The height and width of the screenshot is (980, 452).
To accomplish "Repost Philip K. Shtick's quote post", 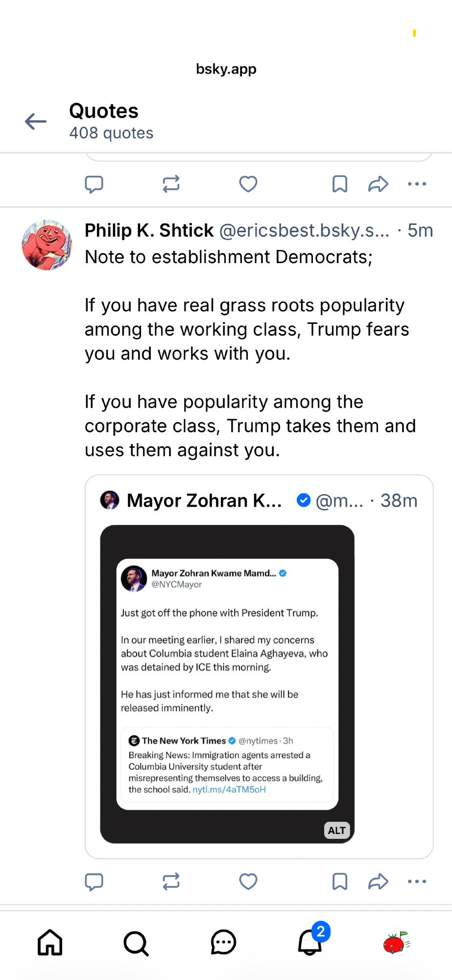I will pos(171,882).
